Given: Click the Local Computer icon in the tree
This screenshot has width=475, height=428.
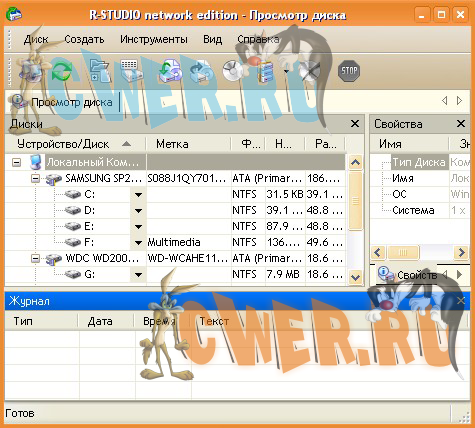Looking at the screenshot, I should tap(35, 162).
